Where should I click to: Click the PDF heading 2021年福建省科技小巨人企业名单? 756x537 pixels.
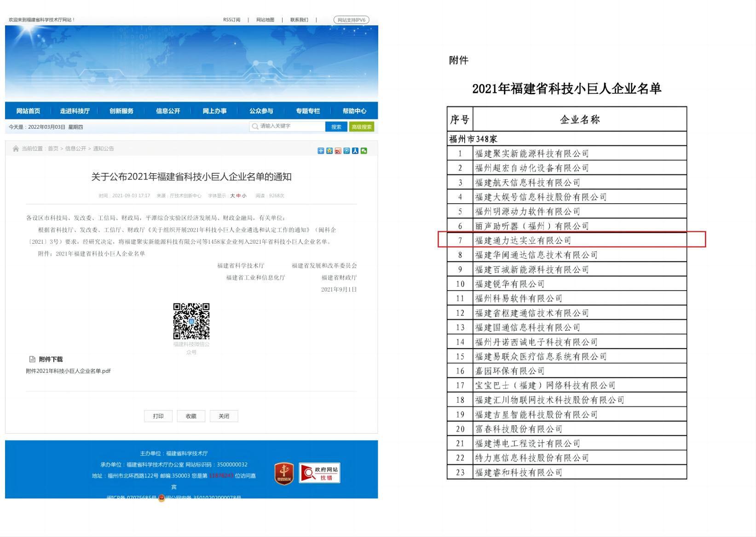(567, 89)
